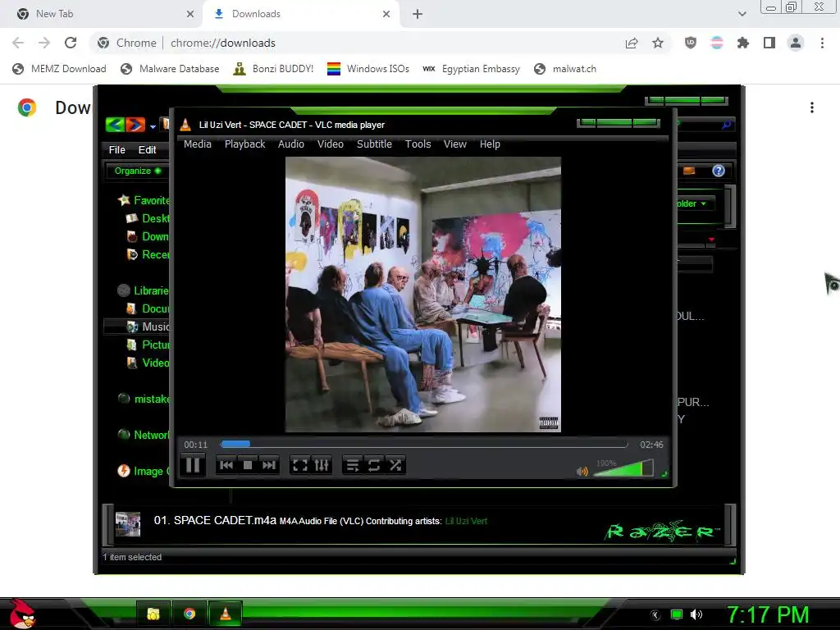
Task: Seek along the VLC progress bar
Action: coord(424,444)
